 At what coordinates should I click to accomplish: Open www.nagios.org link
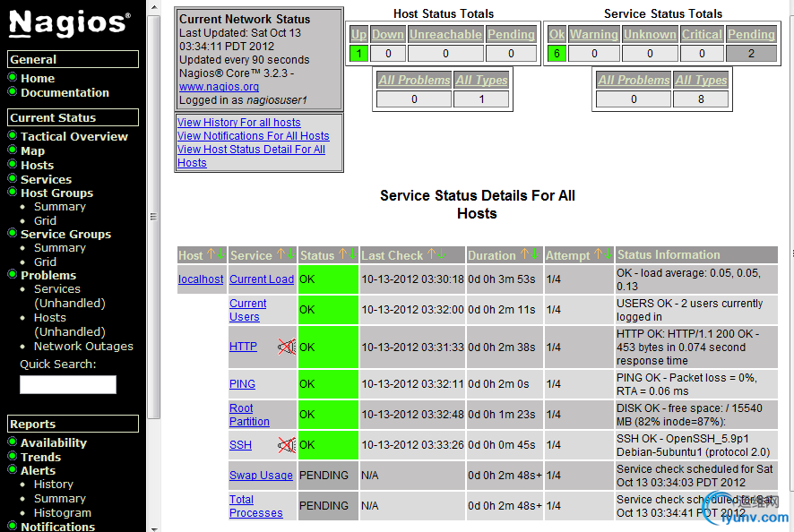click(x=219, y=87)
